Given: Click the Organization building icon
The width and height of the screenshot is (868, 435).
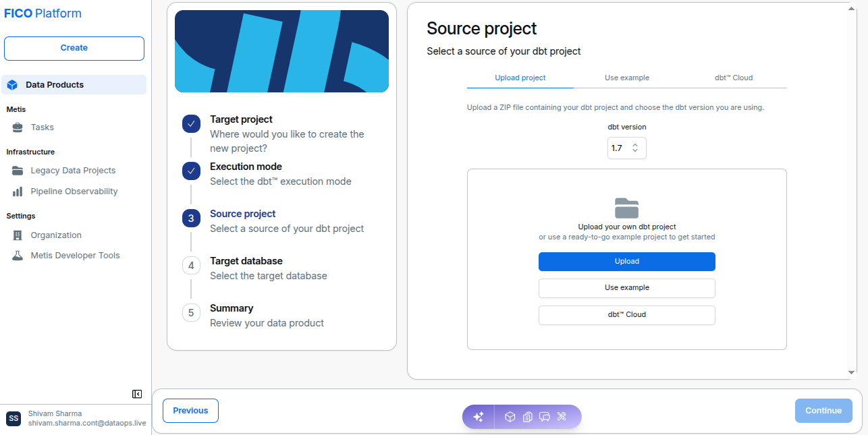Looking at the screenshot, I should coord(18,235).
